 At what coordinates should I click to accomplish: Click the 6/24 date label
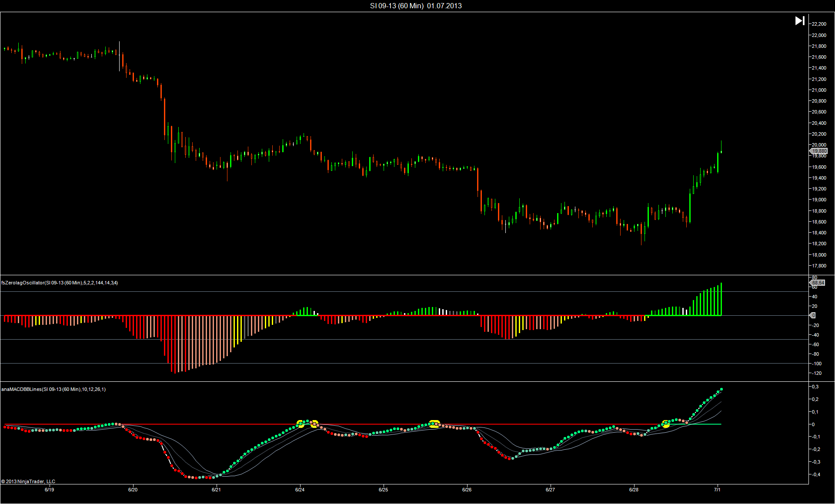click(300, 490)
